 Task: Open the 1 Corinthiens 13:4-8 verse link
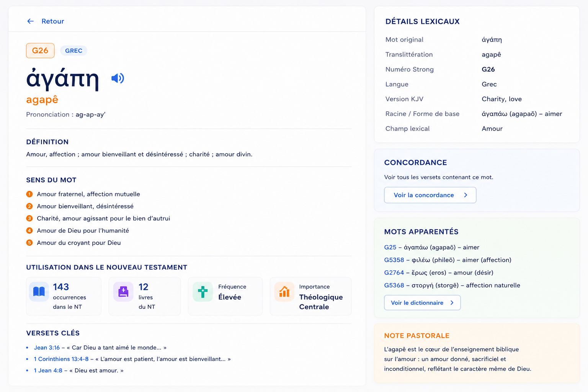point(61,359)
